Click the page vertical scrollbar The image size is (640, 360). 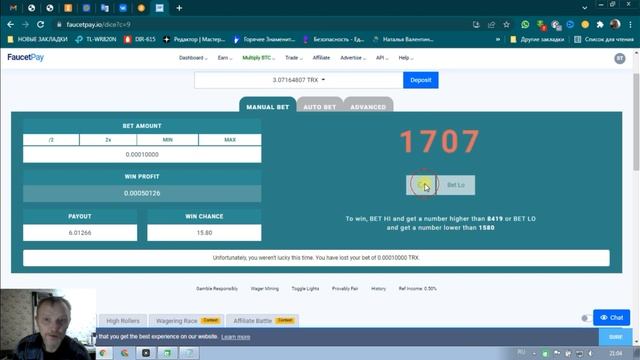636,122
